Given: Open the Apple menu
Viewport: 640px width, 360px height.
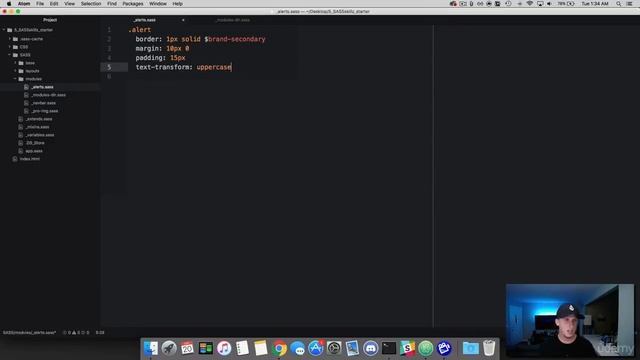Looking at the screenshot, I should pos(9,4).
